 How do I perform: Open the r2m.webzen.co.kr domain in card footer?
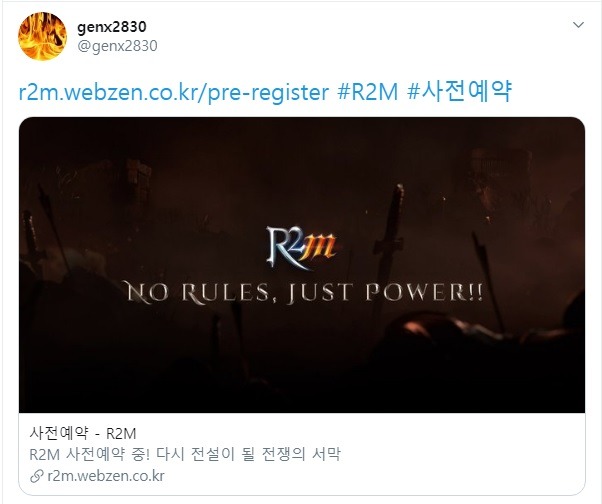(x=106, y=476)
